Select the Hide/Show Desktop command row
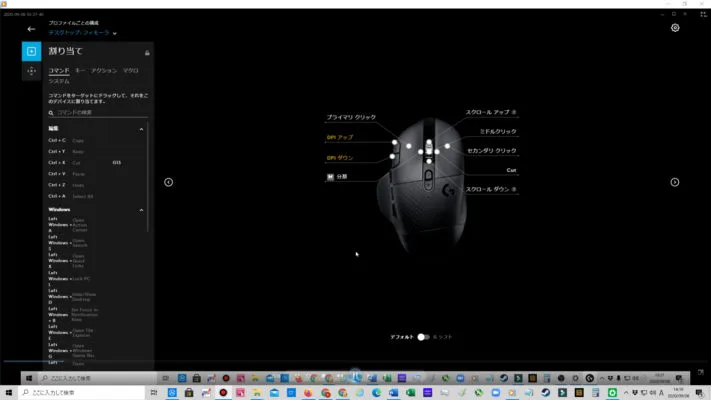The width and height of the screenshot is (711, 400). pyautogui.click(x=95, y=297)
